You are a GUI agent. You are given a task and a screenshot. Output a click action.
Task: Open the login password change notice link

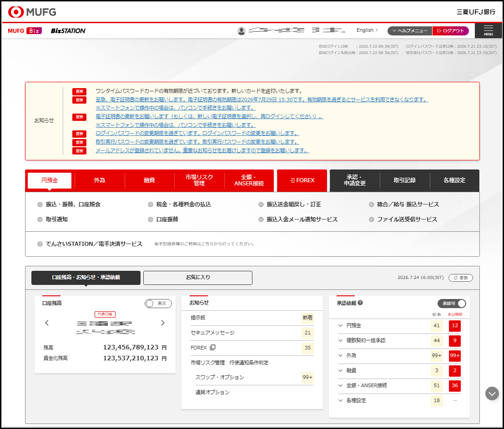pyautogui.click(x=197, y=133)
